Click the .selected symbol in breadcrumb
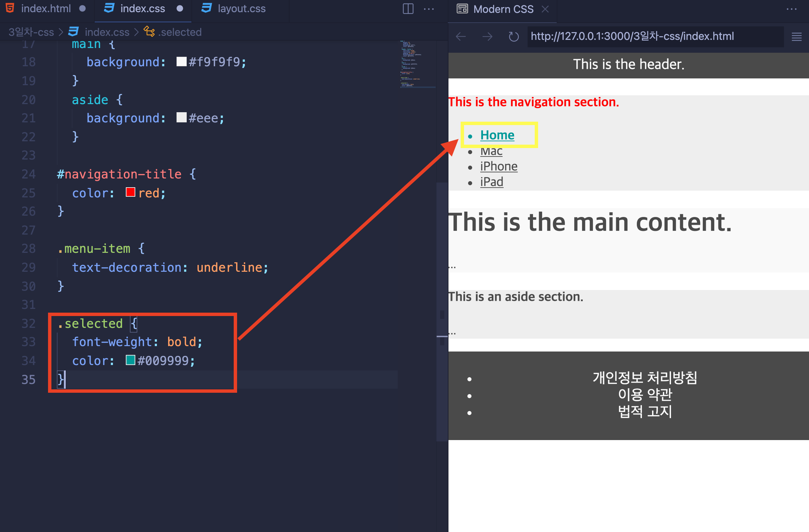The height and width of the screenshot is (532, 809). pos(173,32)
